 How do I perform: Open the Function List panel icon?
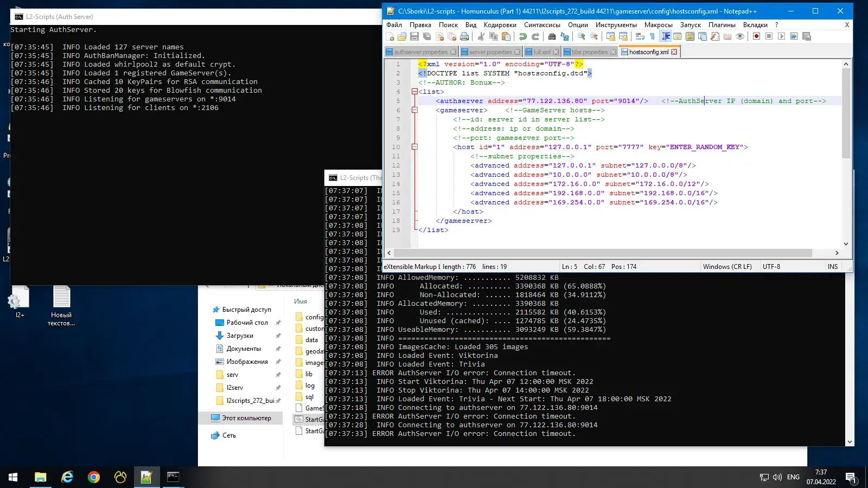tap(715, 36)
